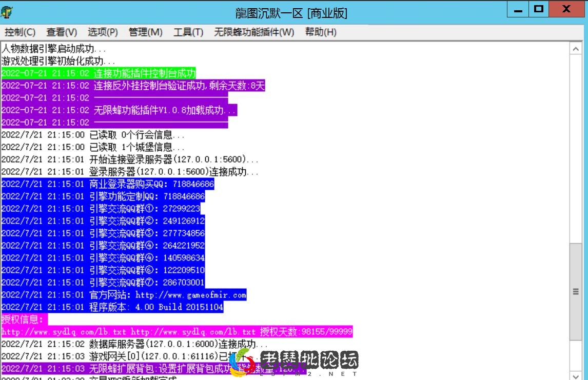The width and height of the screenshot is (588, 380).
Task: Open the 管理(M) menu
Action: (x=145, y=32)
